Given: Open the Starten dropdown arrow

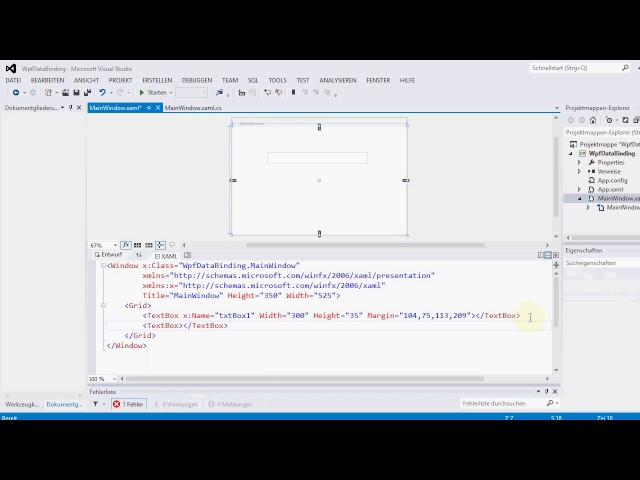Looking at the screenshot, I should pos(171,93).
